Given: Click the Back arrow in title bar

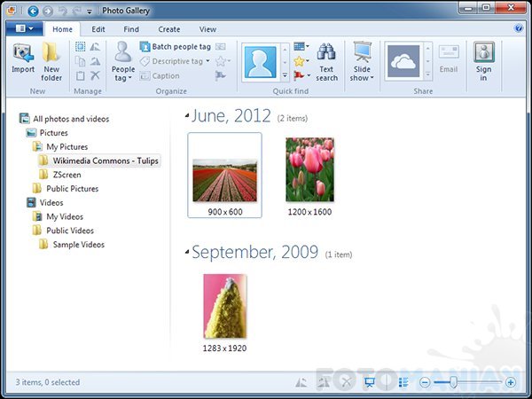Looking at the screenshot, I should 33,12.
